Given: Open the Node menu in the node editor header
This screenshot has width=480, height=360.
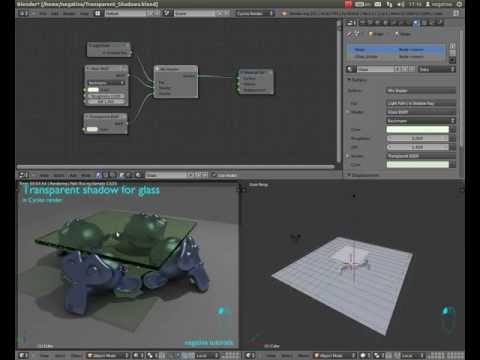Looking at the screenshot, I should (86, 175).
